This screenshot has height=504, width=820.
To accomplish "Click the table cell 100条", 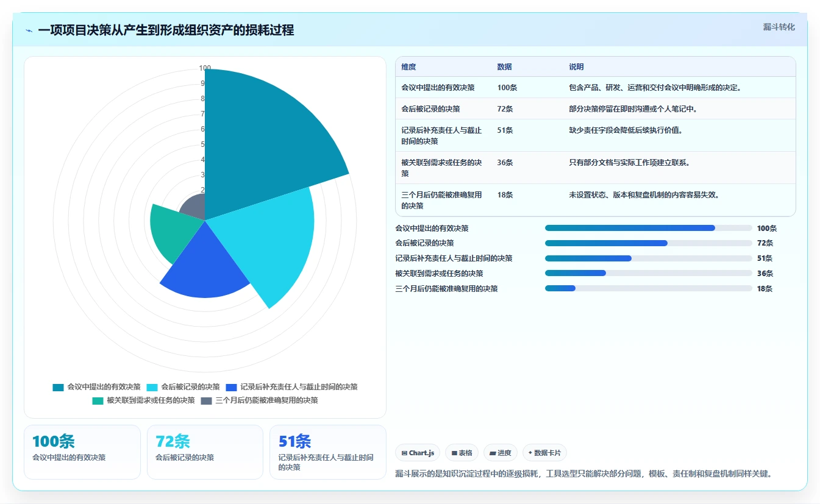I will tap(507, 88).
